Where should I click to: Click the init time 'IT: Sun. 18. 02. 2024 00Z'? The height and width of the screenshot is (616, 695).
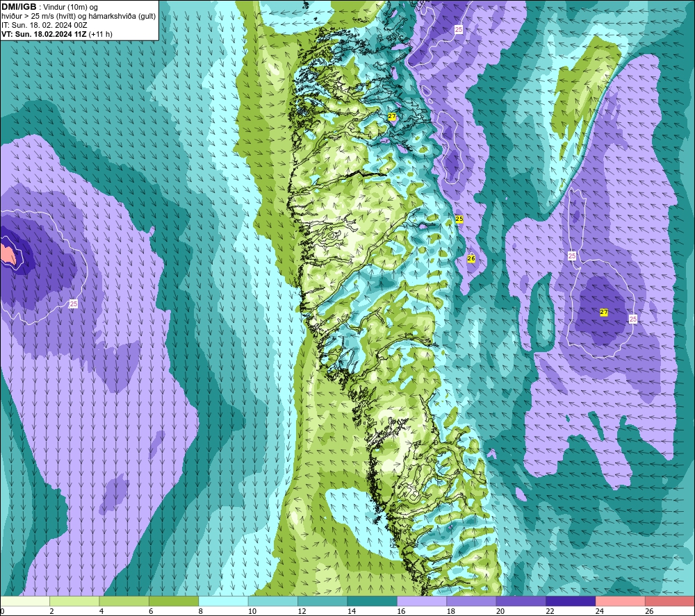click(44, 25)
